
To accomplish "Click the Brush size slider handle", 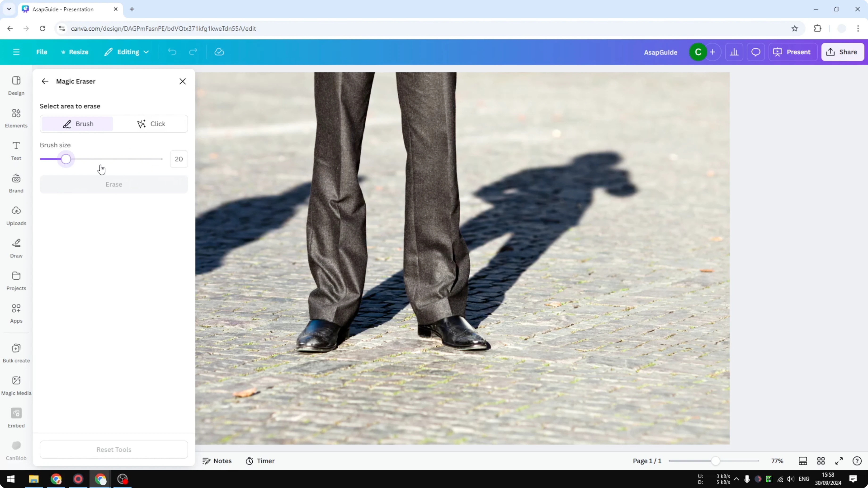I will (x=66, y=159).
